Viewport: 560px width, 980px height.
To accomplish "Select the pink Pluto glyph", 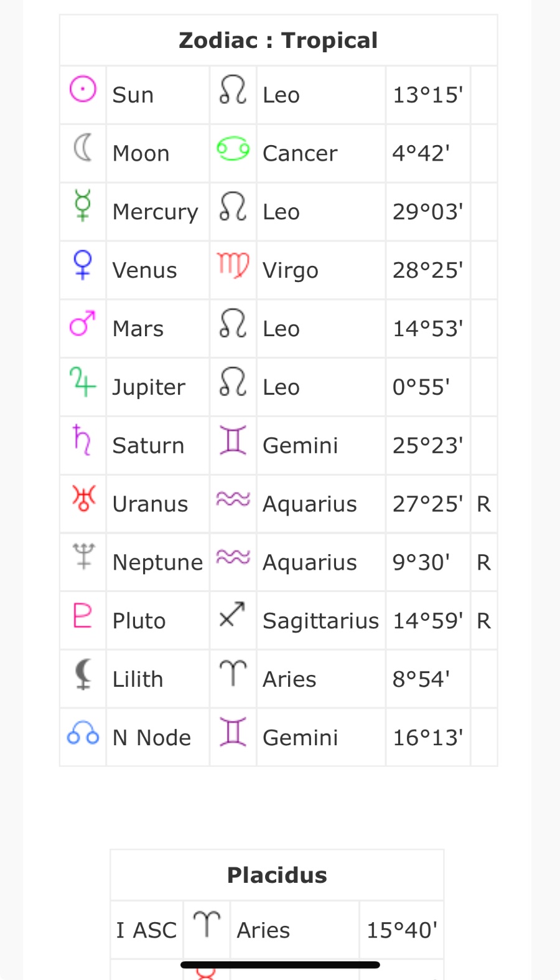I will click(83, 615).
